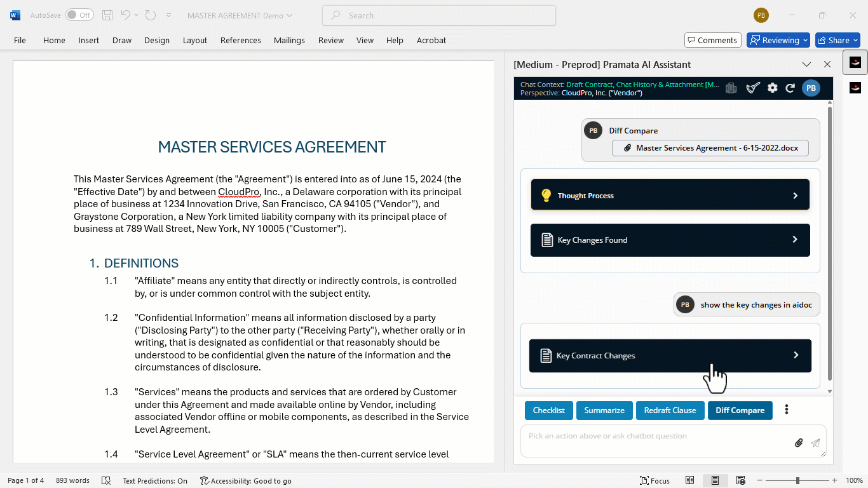Open the File menu
868x488 pixels.
pyautogui.click(x=20, y=40)
